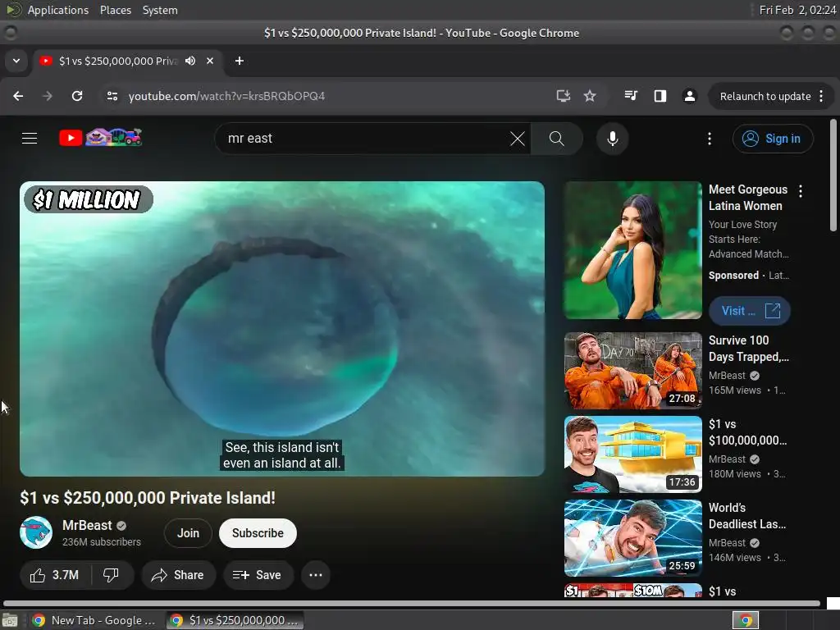
Task: Close the YouTube tab
Action: coord(210,61)
